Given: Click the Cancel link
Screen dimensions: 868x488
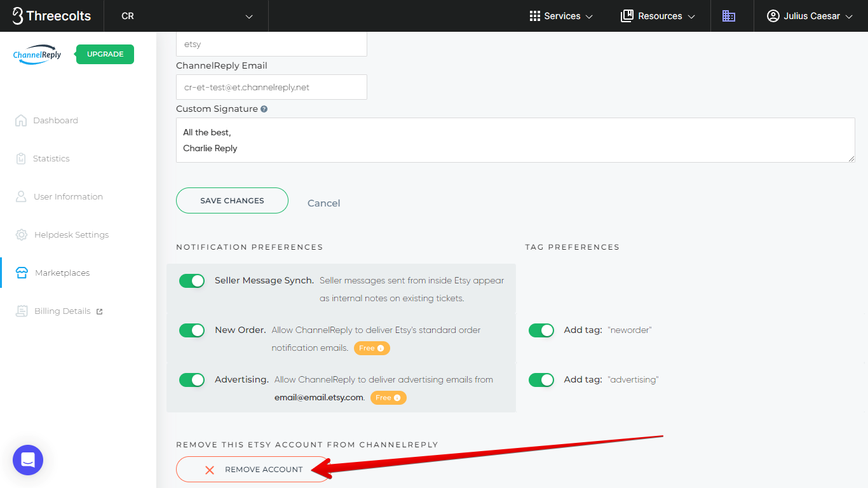Looking at the screenshot, I should [x=323, y=203].
